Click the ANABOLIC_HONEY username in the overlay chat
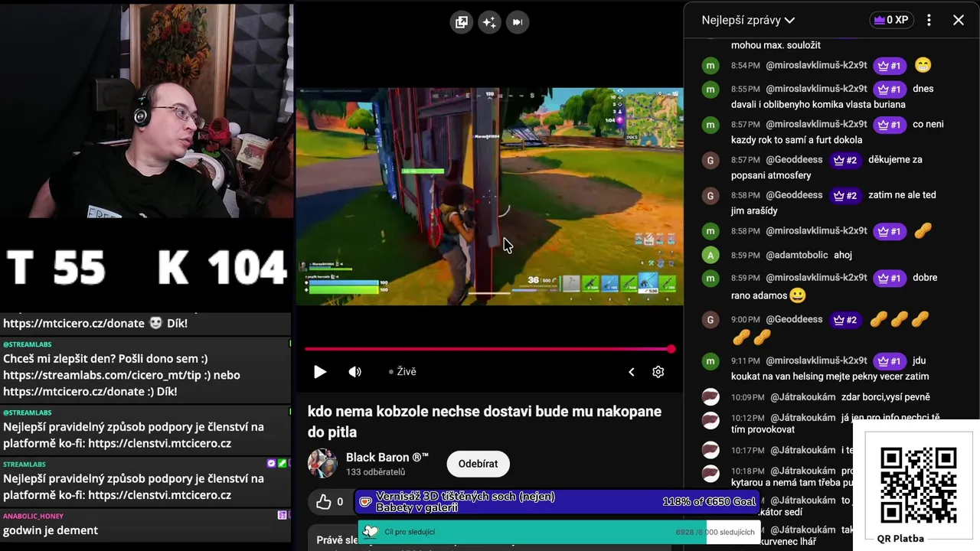This screenshot has width=980, height=551. (34, 517)
